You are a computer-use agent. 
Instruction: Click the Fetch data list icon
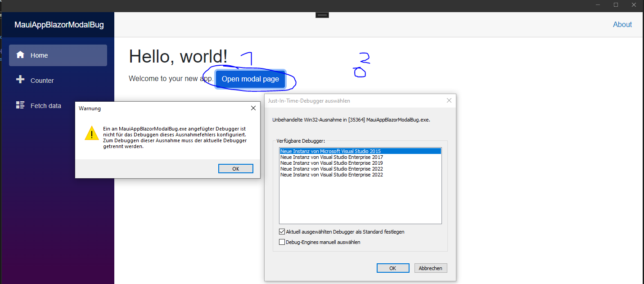[x=20, y=105]
